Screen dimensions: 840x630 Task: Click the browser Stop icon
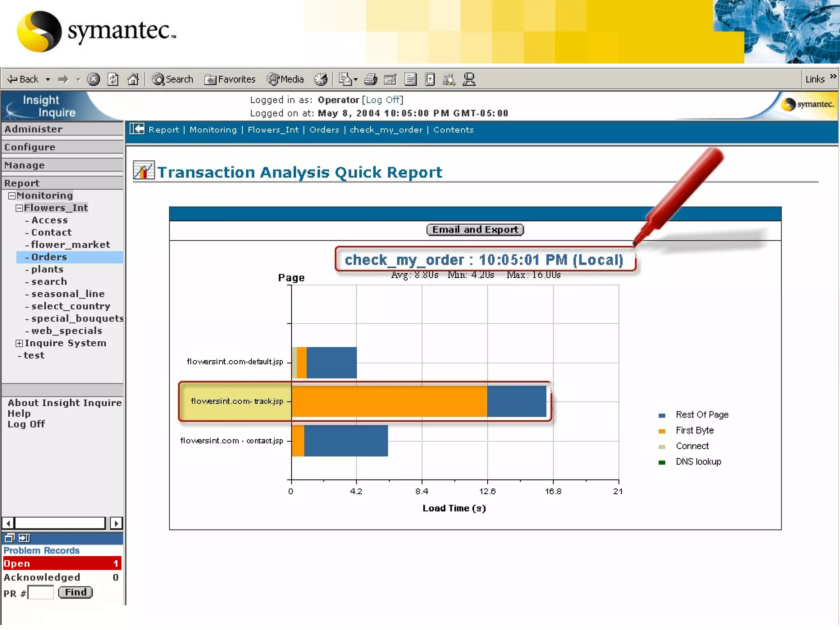pos(94,79)
